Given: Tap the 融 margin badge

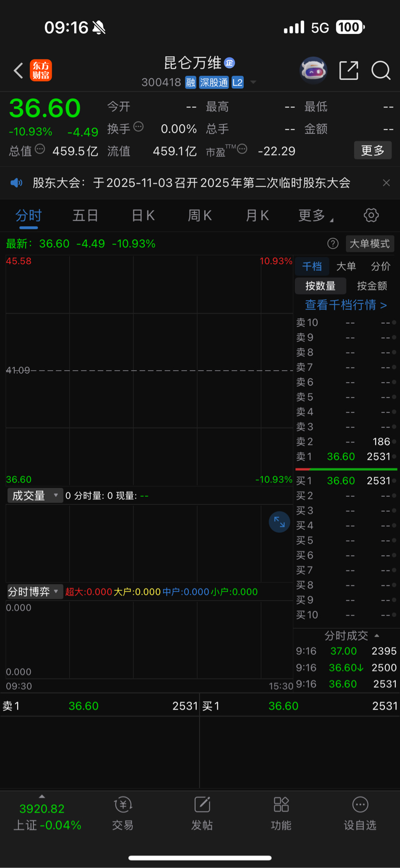Looking at the screenshot, I should [x=191, y=82].
